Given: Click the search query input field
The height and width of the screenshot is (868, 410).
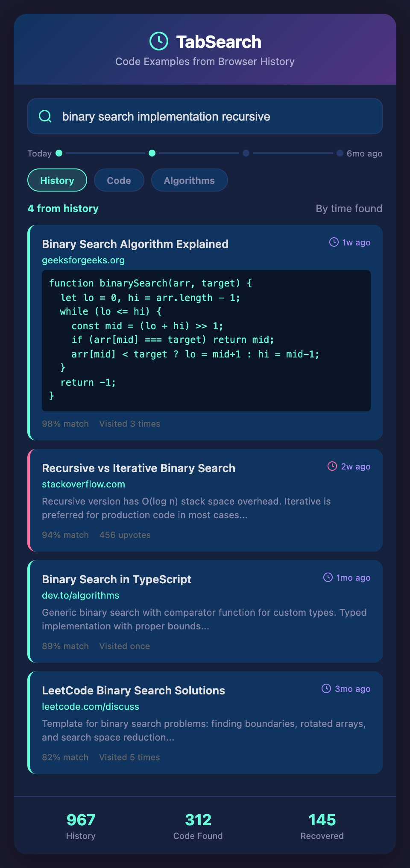Looking at the screenshot, I should coord(214,116).
